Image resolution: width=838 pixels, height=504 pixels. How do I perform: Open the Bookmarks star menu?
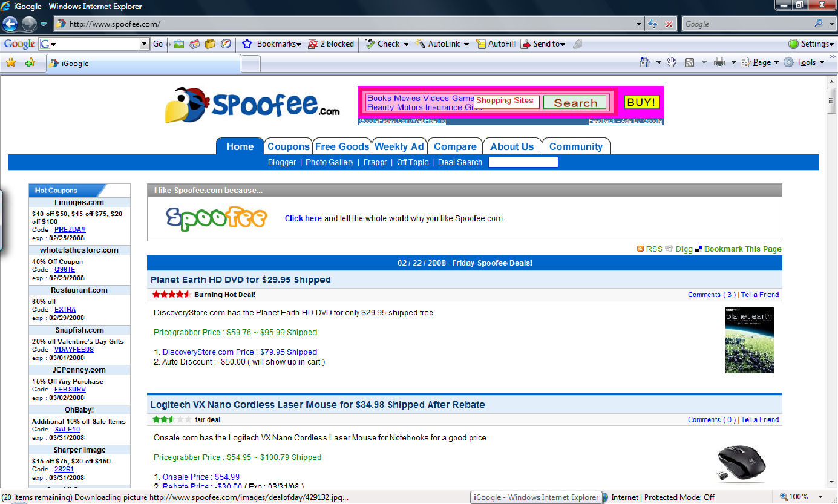[x=271, y=44]
